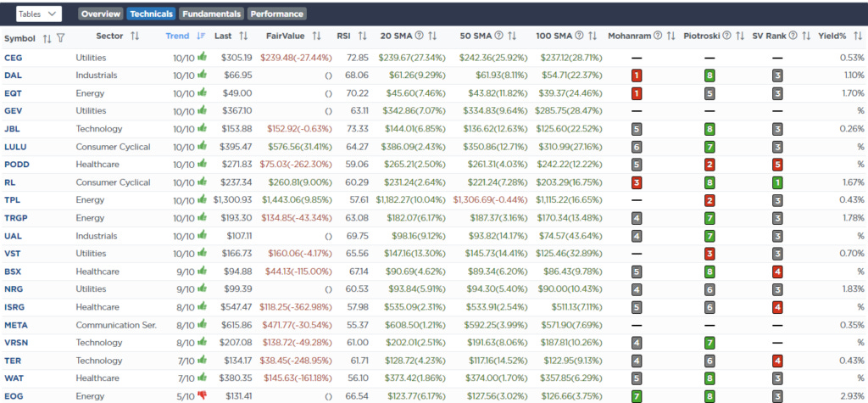
Task: Open the TPL symbol link
Action: coord(12,200)
